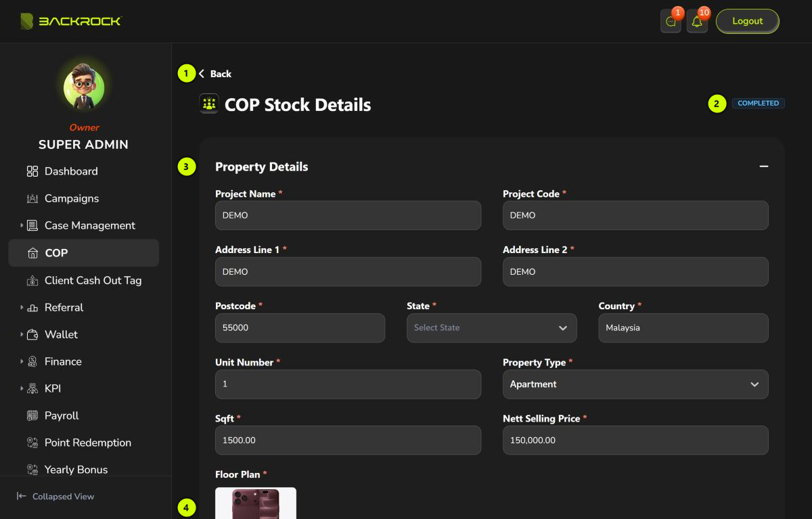This screenshot has height=519, width=812.
Task: Open the notifications bell icon
Action: click(x=697, y=22)
